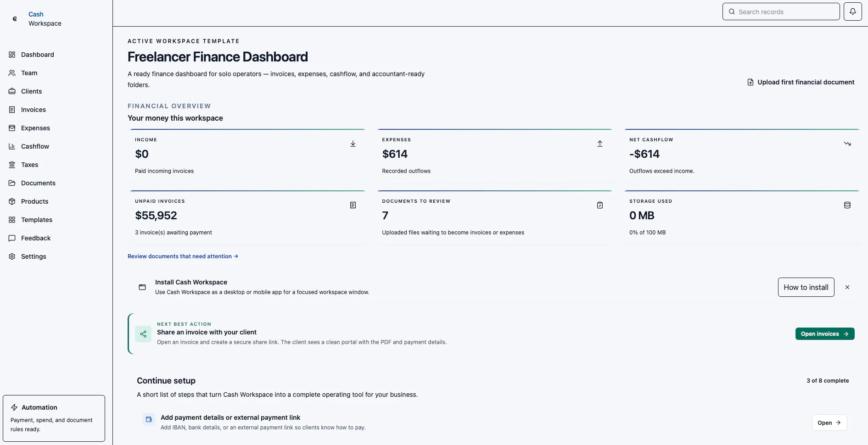Click the 3 of 8 complete text
This screenshot has height=445, width=868.
tap(828, 381)
